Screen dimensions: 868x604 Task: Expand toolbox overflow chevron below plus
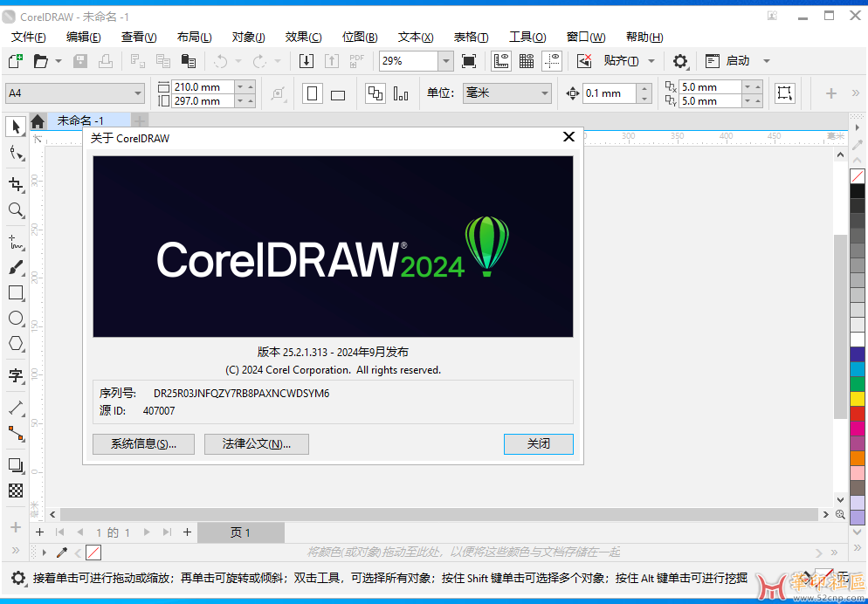point(16,550)
